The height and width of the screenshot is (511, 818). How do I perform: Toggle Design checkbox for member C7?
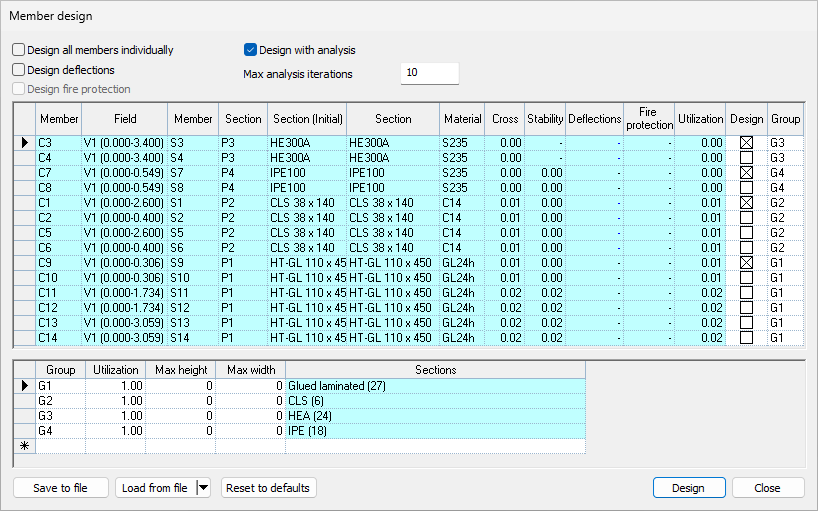point(747,173)
